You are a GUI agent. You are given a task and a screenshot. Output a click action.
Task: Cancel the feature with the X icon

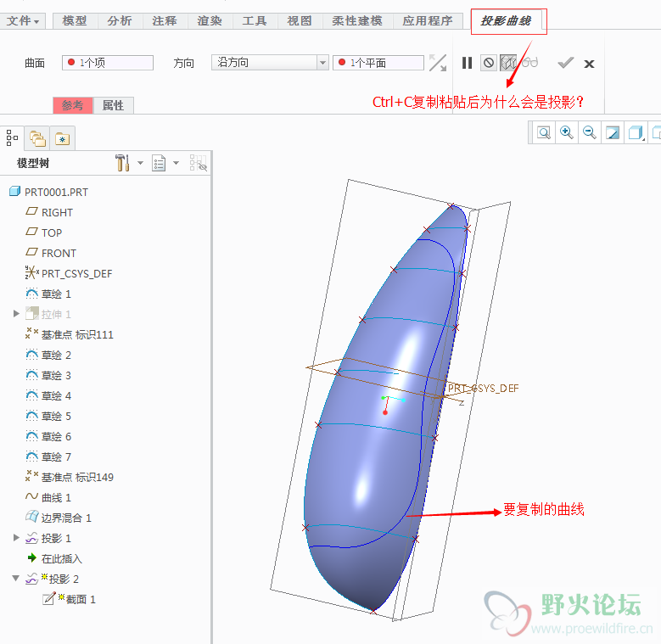pyautogui.click(x=589, y=64)
